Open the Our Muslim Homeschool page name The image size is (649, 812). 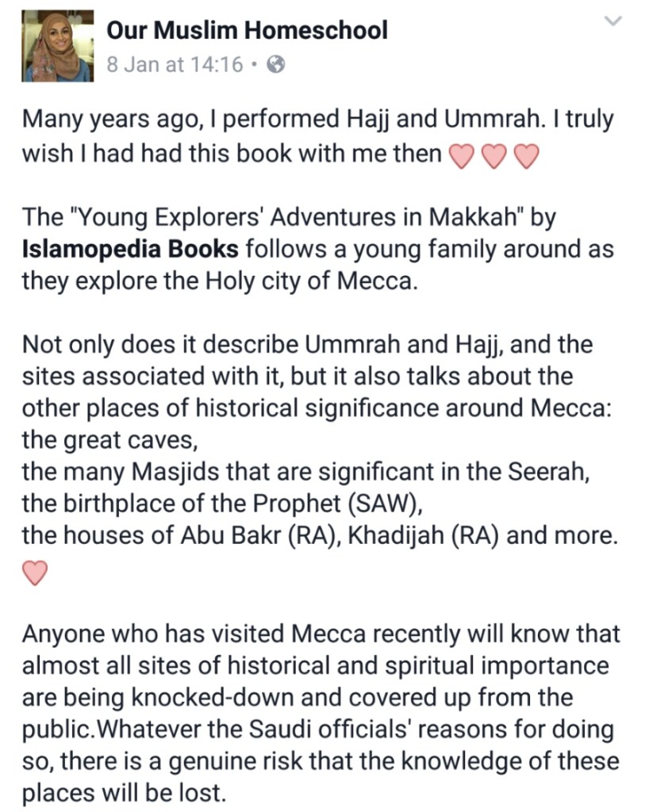point(247,30)
